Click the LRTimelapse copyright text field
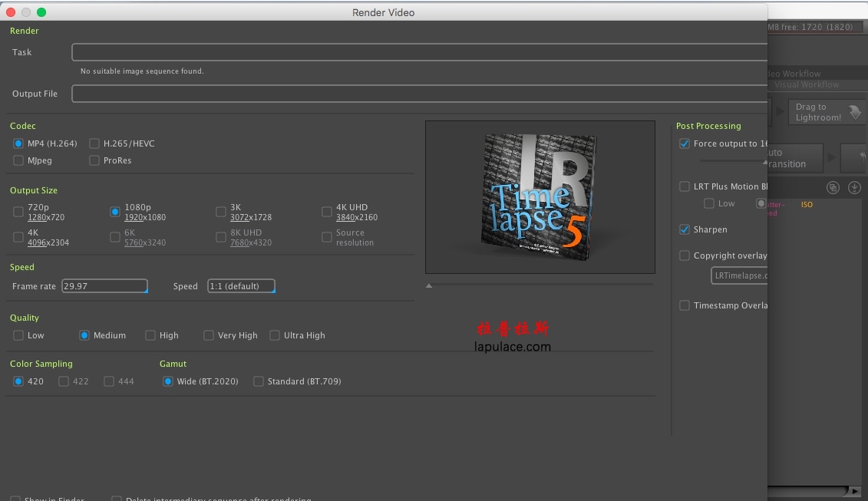The image size is (868, 501). [x=739, y=275]
